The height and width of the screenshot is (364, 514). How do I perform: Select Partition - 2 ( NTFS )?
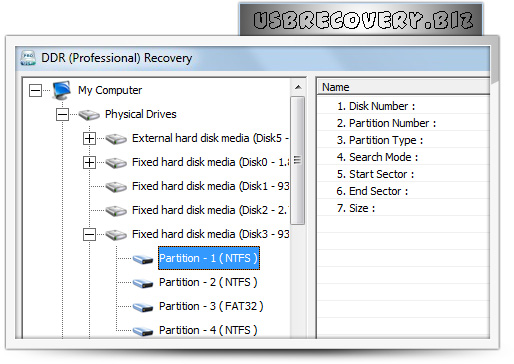coord(208,282)
